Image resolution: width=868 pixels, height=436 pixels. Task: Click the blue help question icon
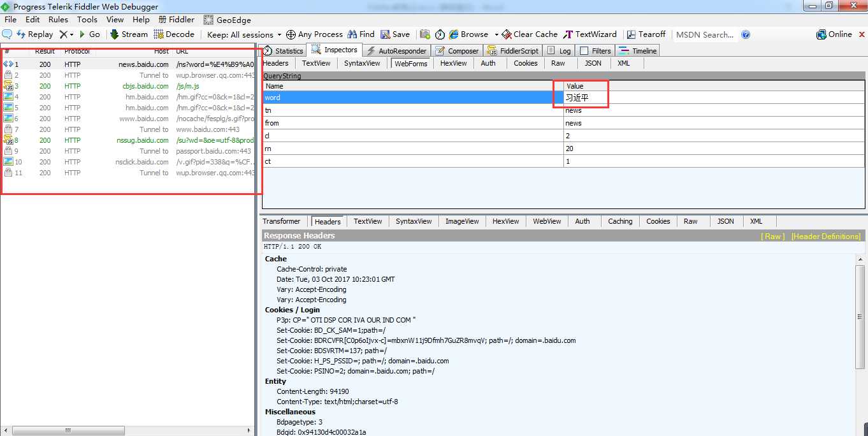(746, 34)
